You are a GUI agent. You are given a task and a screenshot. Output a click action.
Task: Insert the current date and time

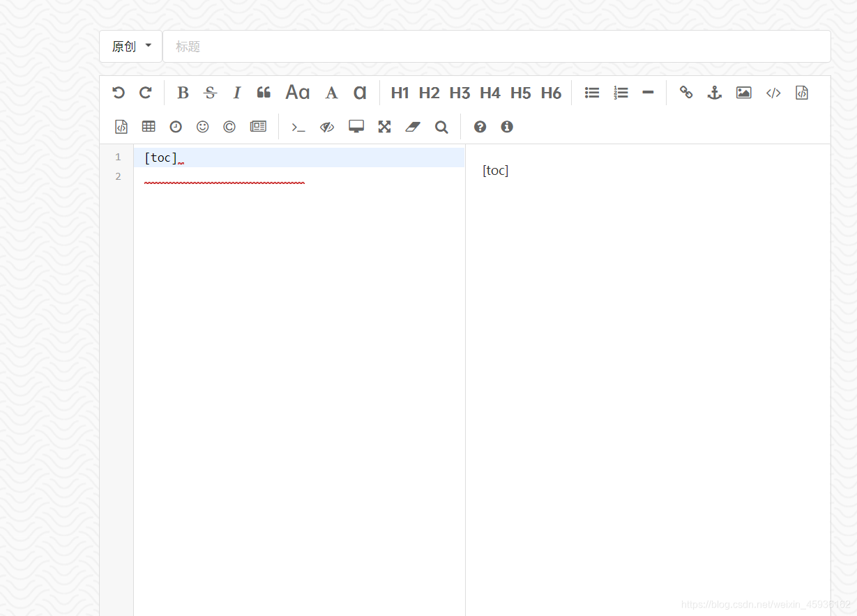pyautogui.click(x=176, y=127)
